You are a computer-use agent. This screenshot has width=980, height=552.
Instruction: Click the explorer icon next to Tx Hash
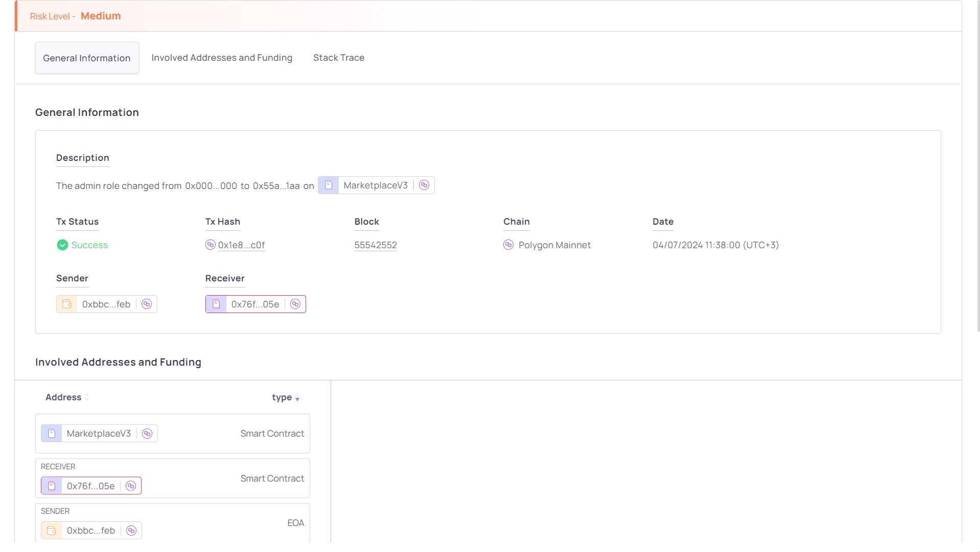210,245
